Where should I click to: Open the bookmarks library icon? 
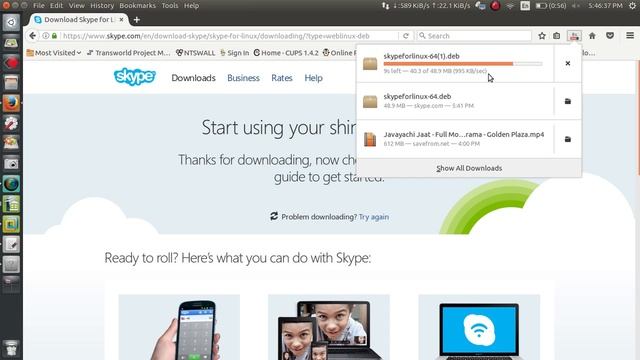[557, 36]
